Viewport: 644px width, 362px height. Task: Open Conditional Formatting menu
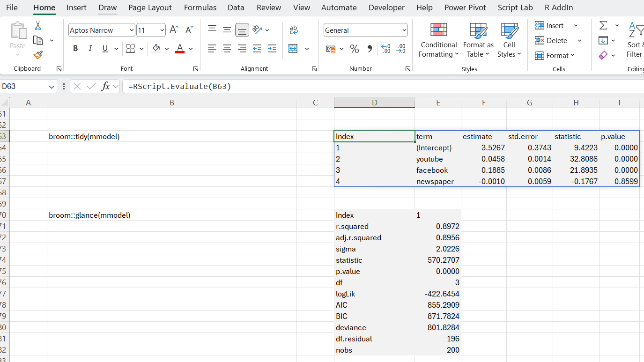[x=438, y=40]
